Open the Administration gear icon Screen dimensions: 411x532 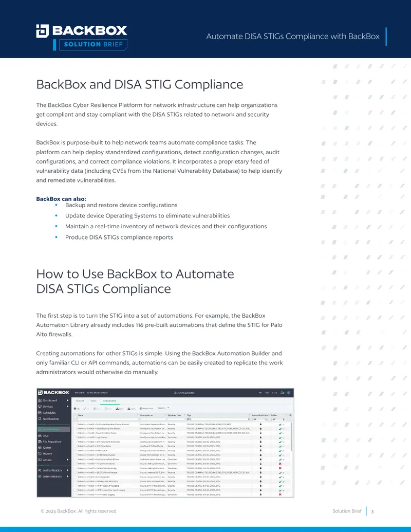pyautogui.click(x=40, y=476)
